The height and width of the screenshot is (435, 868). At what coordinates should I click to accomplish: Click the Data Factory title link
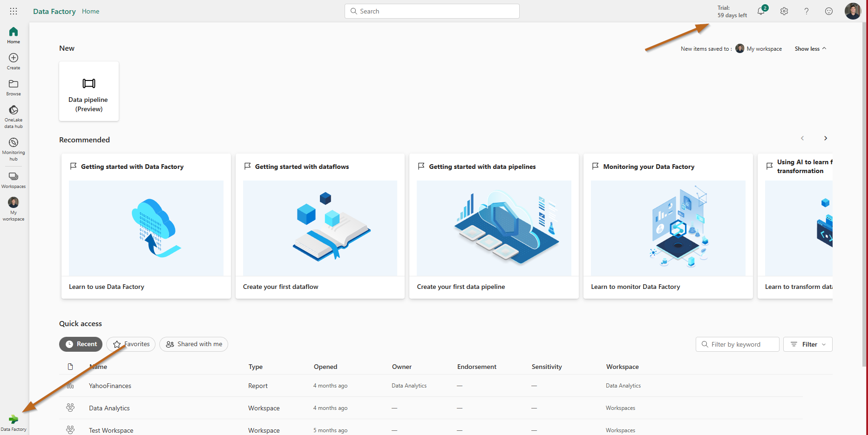[x=54, y=11]
